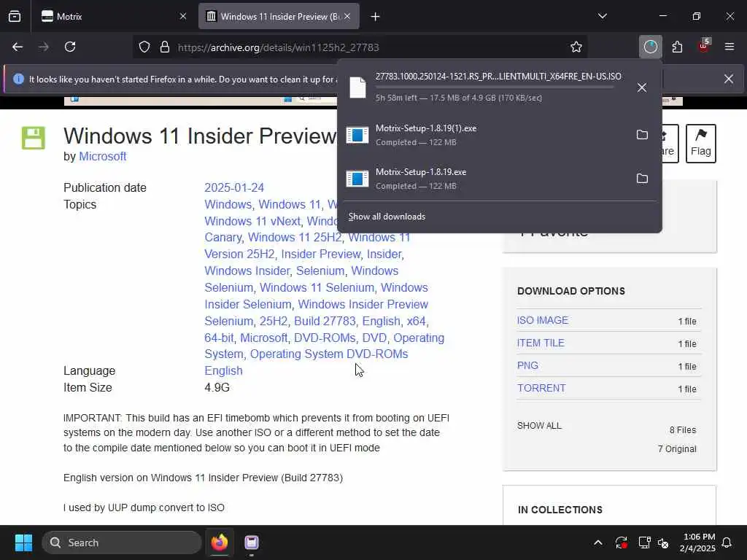Open the Operating System DVD-ROMs topic link
The height and width of the screenshot is (560, 747).
tap(329, 354)
